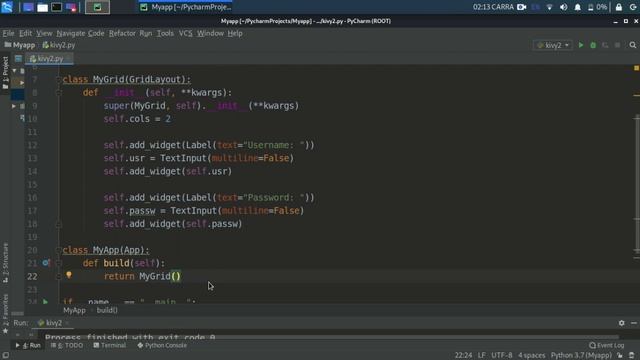This screenshot has height=360, width=640.
Task: Open the VCS menu
Action: point(186,33)
